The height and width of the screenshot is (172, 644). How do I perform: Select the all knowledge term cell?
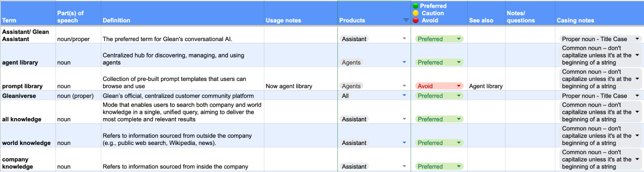click(28, 112)
